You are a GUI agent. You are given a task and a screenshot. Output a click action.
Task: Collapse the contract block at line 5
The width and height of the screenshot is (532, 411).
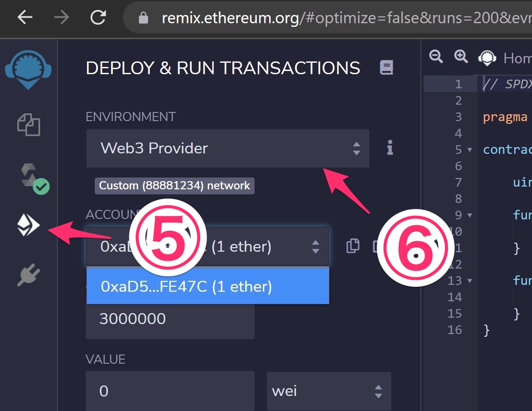tap(470, 149)
